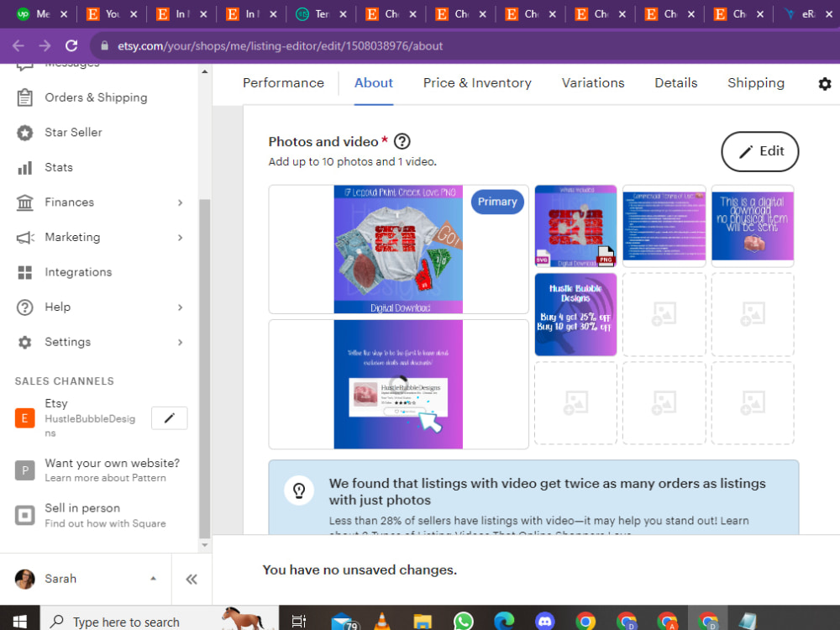
Task: Open VLC media player from taskbar
Action: 382,622
